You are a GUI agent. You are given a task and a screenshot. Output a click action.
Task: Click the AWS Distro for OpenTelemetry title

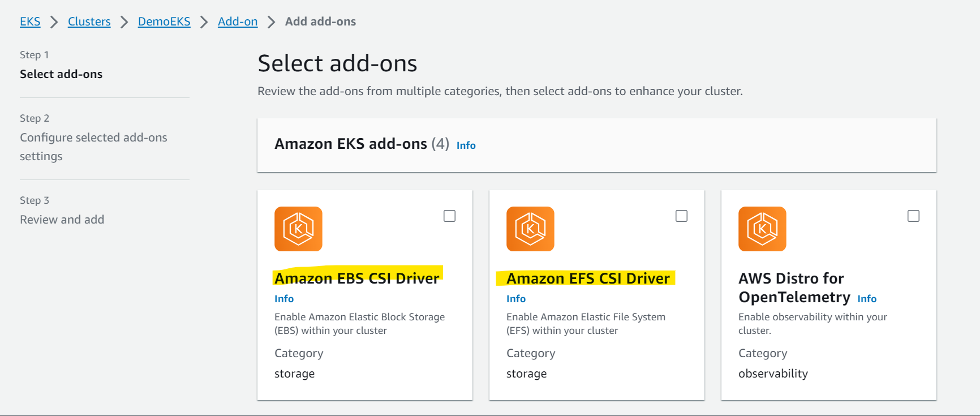click(x=794, y=288)
